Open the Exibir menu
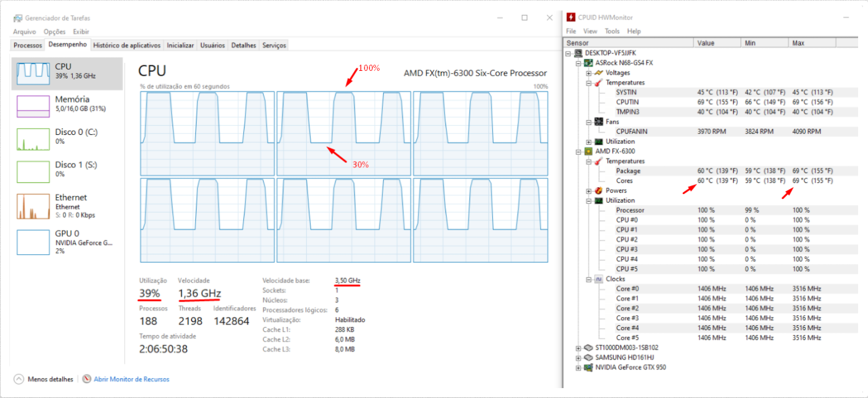 point(82,32)
